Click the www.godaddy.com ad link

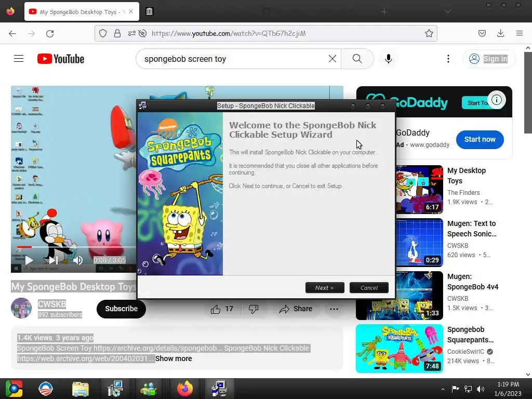coord(430,145)
